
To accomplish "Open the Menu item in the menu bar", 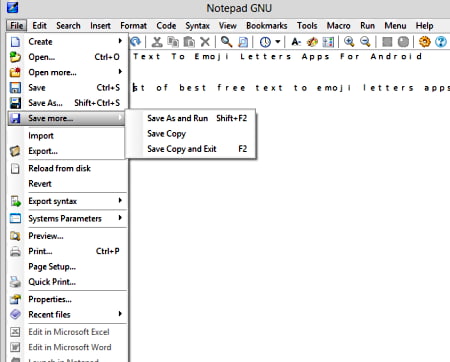I will pyautogui.click(x=395, y=25).
